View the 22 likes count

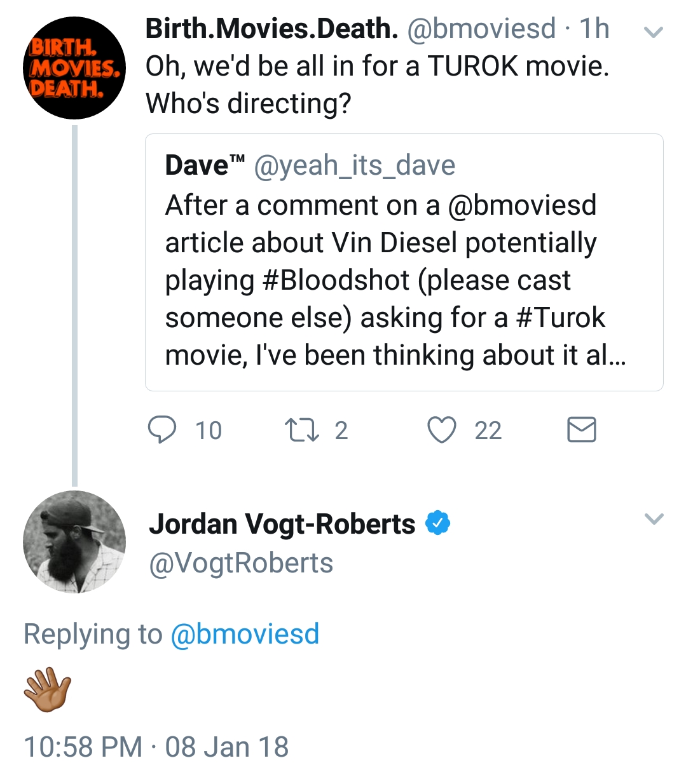[x=487, y=431]
